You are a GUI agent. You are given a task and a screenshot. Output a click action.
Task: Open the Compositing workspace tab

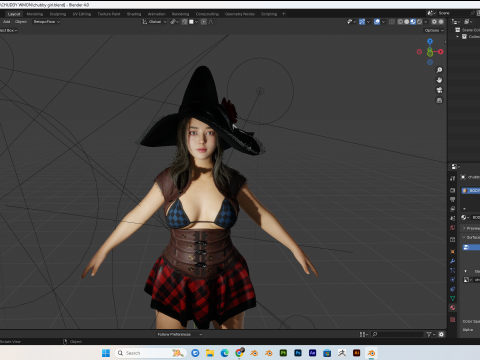[207, 14]
